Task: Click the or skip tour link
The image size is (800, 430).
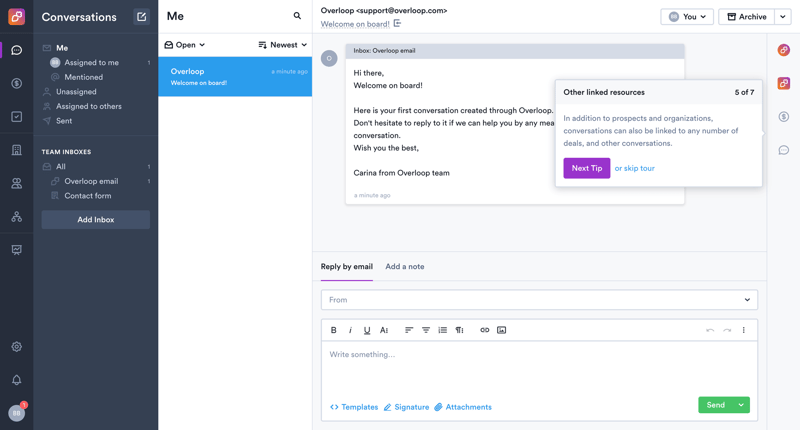Action: [x=634, y=168]
